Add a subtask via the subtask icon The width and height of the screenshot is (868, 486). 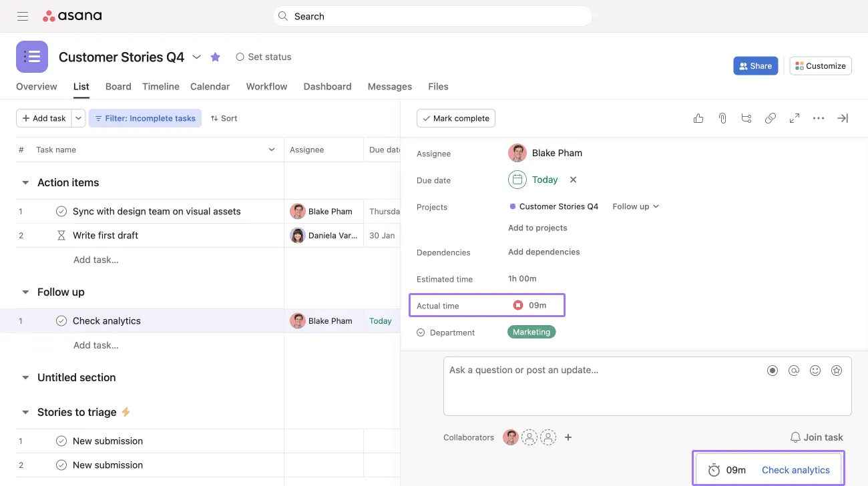(x=746, y=118)
